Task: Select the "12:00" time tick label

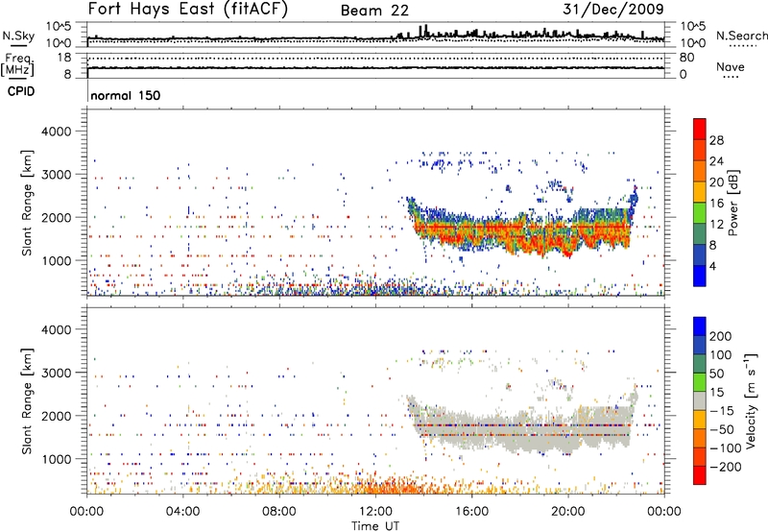Action: tap(375, 512)
